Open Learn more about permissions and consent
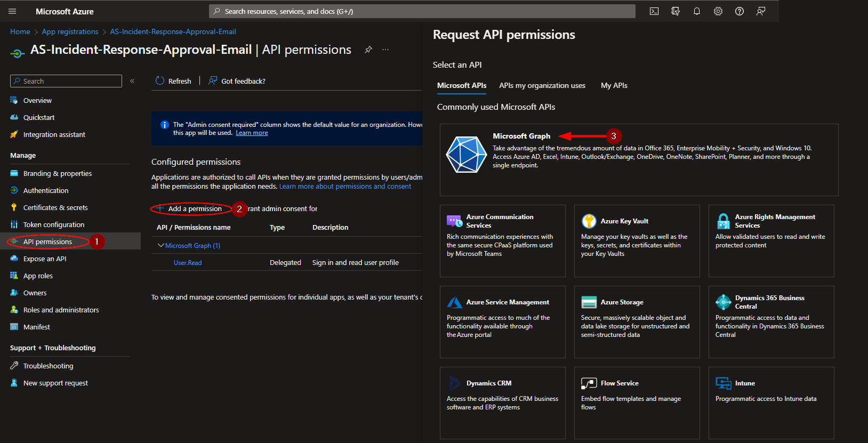Image resolution: width=868 pixels, height=443 pixels. click(x=345, y=186)
